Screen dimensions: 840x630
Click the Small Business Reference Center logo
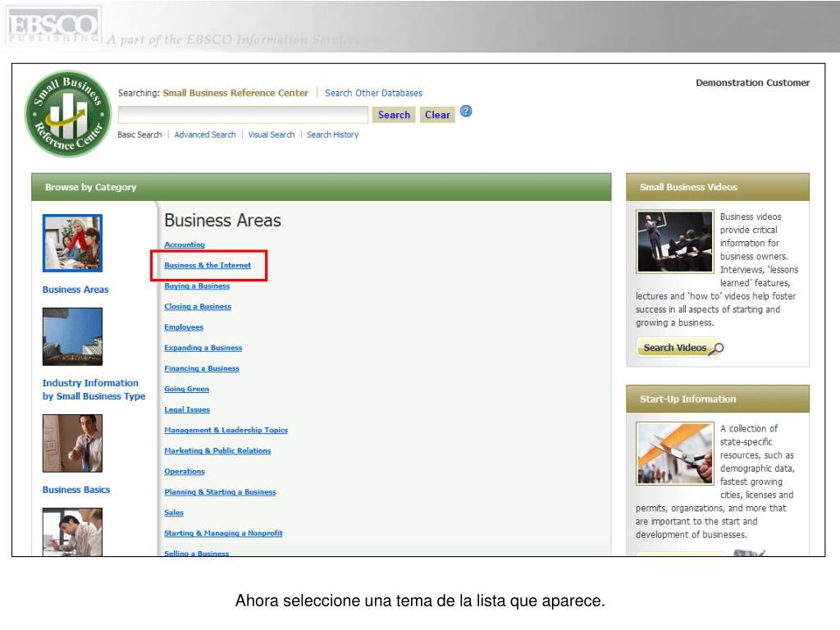[x=67, y=113]
